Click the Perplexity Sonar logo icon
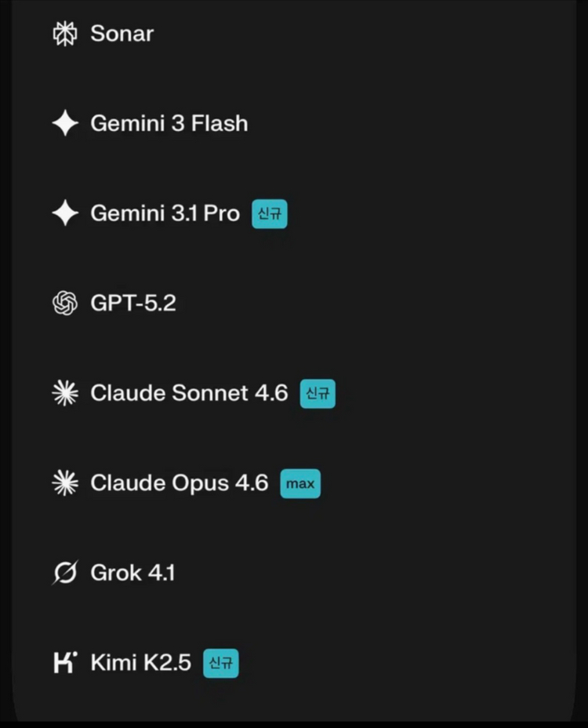This screenshot has width=588, height=728. [64, 34]
